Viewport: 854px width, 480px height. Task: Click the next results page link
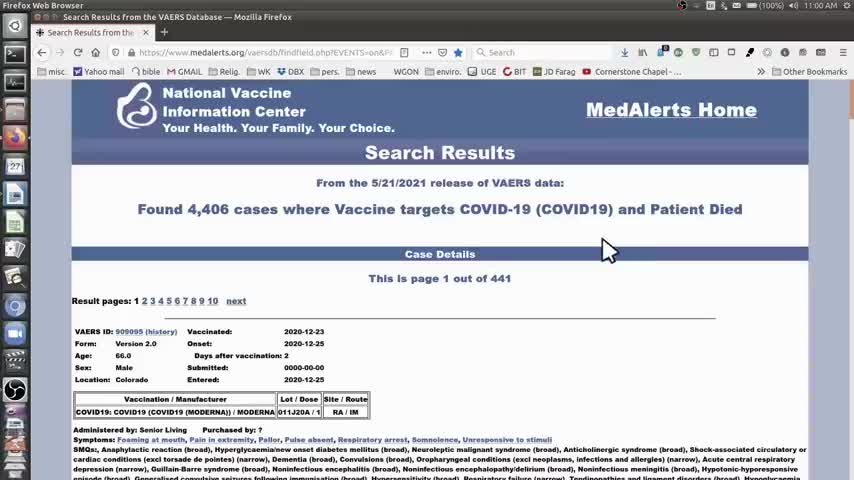(x=236, y=301)
